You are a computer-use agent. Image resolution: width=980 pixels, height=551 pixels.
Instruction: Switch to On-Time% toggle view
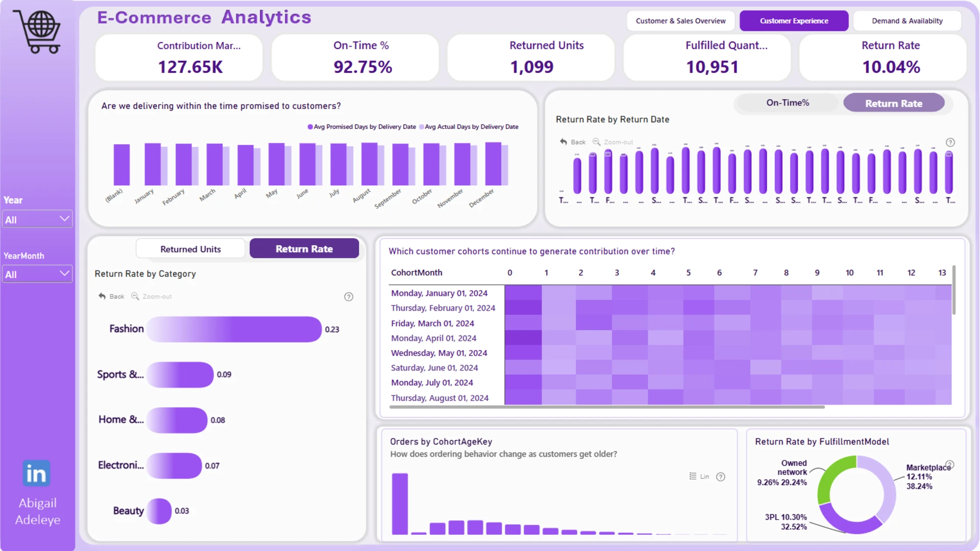coord(788,103)
